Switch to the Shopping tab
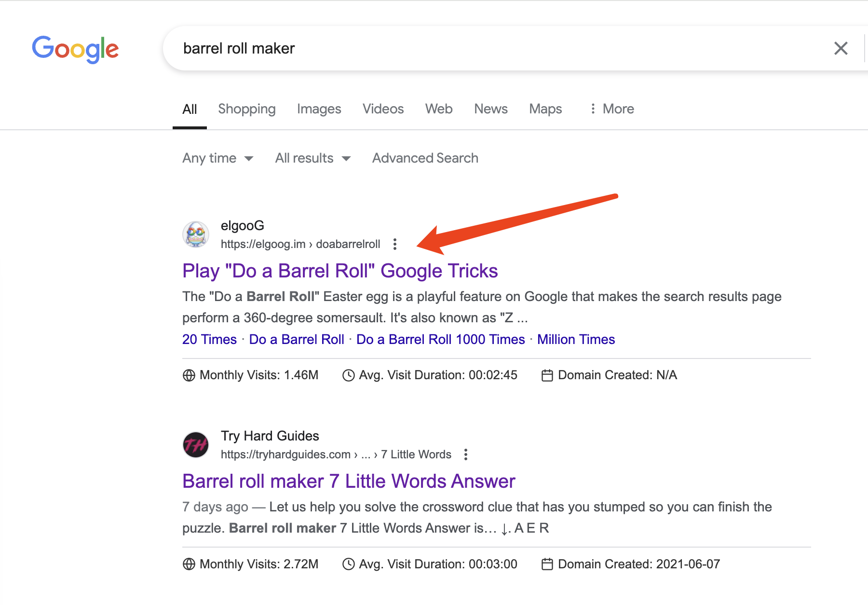 point(247,109)
